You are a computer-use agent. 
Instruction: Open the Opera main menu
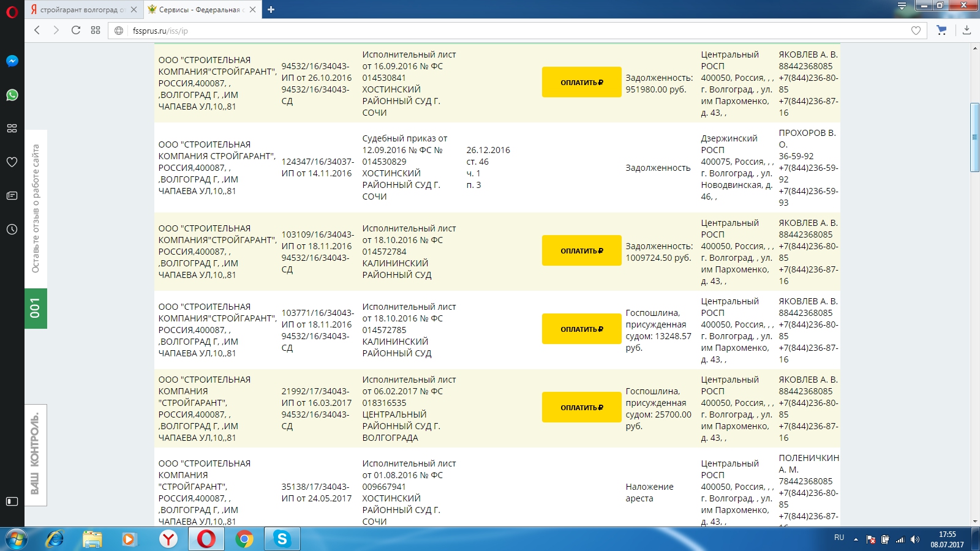(x=12, y=11)
